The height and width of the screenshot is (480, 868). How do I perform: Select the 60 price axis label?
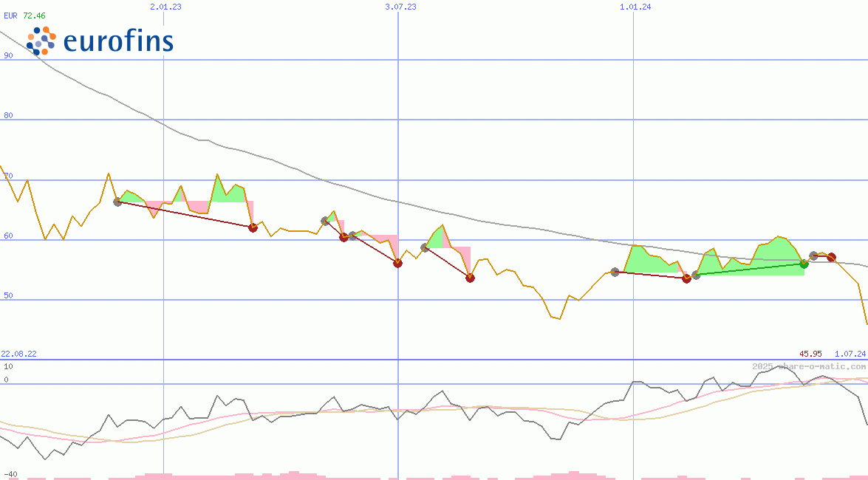tap(8, 236)
